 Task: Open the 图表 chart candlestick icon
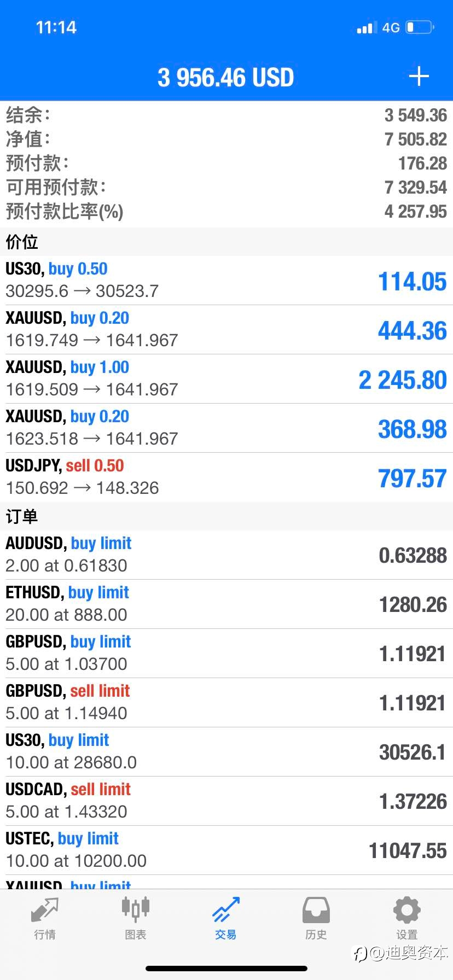click(136, 909)
